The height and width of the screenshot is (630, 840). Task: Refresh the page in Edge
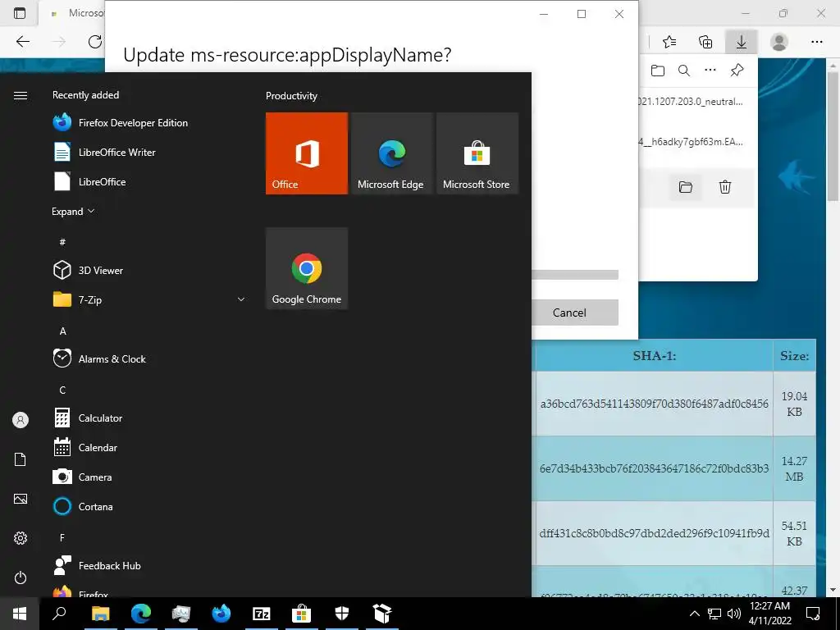(x=95, y=41)
